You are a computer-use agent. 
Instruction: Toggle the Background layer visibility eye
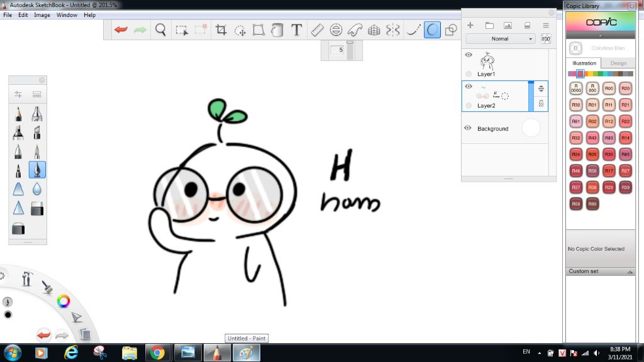click(x=468, y=128)
